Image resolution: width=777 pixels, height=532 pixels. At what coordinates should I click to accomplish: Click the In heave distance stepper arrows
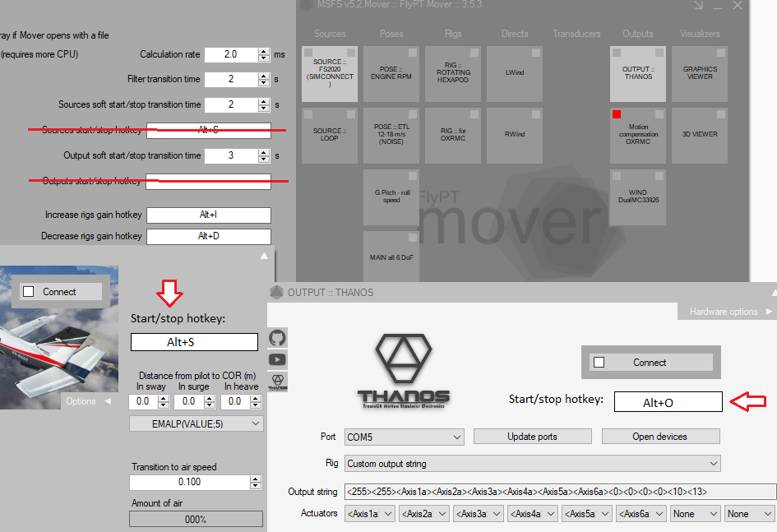click(256, 402)
